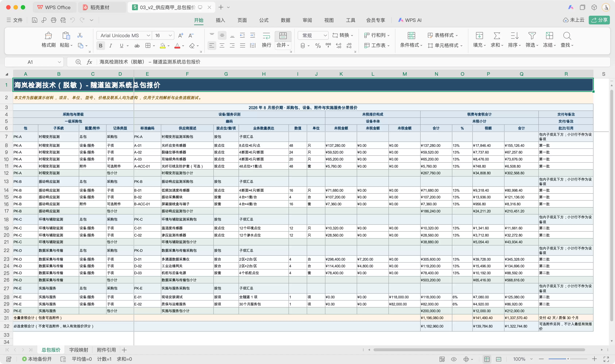The width and height of the screenshot is (615, 364).
Task: Click the Filter (筛选) funnel icon
Action: [x=532, y=36]
